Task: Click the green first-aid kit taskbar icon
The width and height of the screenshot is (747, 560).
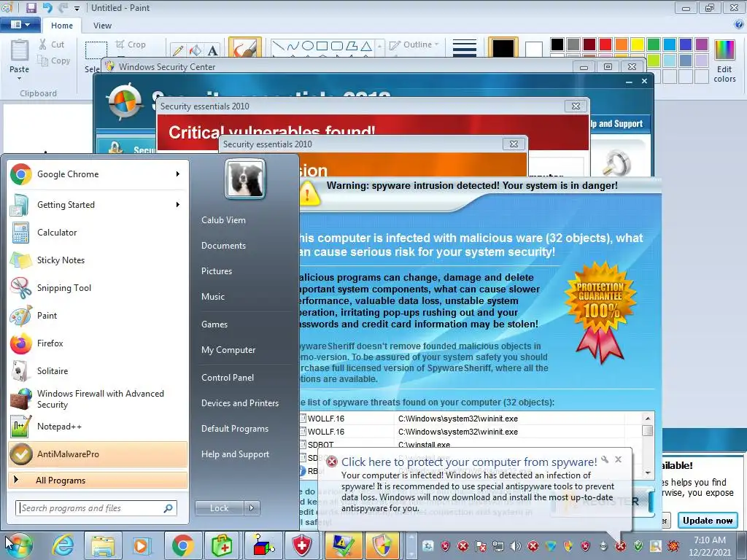Action: [x=222, y=545]
